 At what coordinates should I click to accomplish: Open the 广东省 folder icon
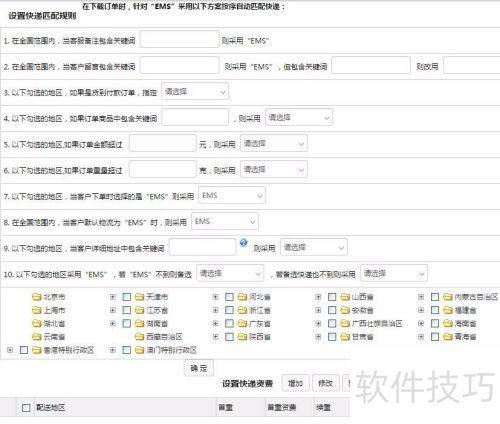tap(242, 323)
